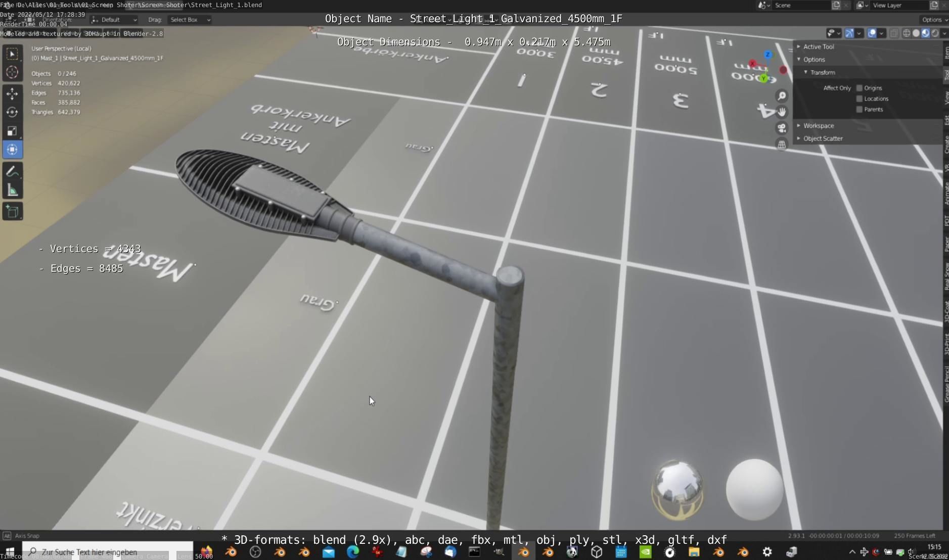This screenshot has height=560, width=949.
Task: Activate the Transform tool
Action: (12, 150)
